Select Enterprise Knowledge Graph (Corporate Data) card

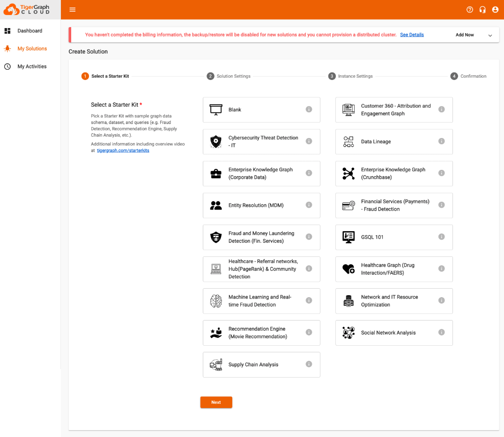pyautogui.click(x=262, y=174)
